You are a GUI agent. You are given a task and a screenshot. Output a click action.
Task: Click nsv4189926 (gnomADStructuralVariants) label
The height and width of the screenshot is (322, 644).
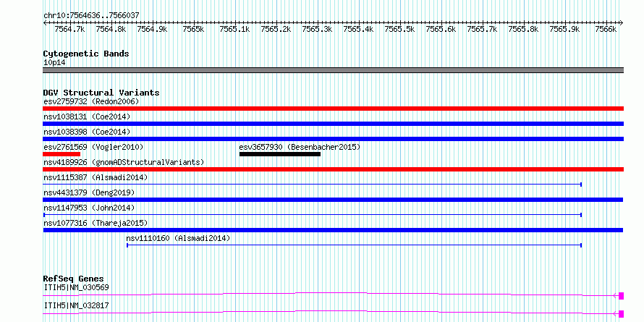coord(124,162)
